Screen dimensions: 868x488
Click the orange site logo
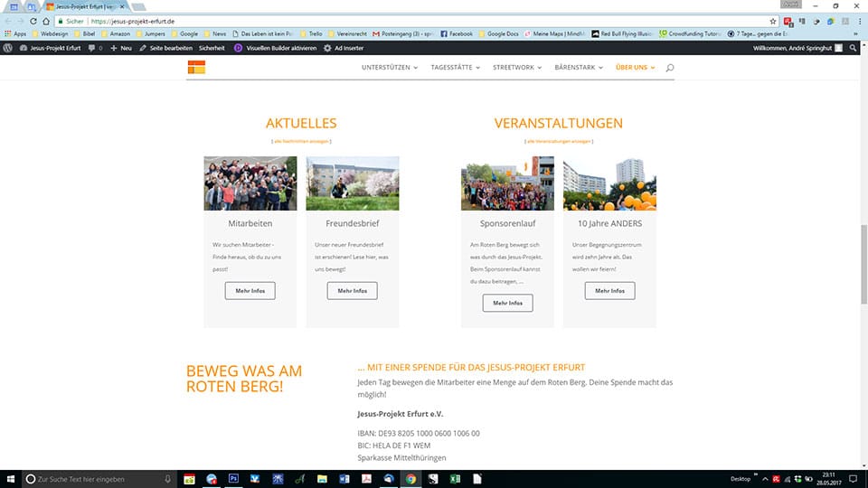point(196,67)
